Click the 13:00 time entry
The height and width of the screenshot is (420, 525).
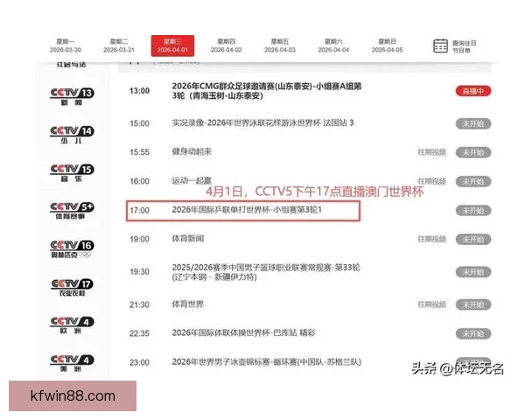[x=139, y=91]
